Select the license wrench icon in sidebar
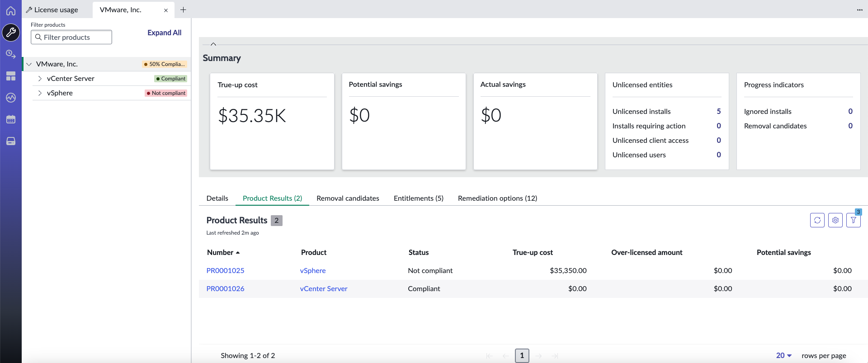Screen dimensions: 868x363 point(11,32)
